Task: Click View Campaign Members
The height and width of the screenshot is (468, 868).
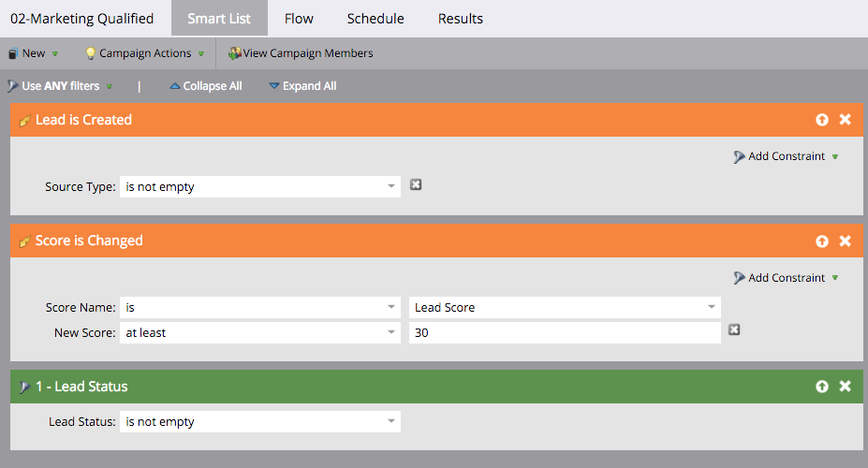Action: [301, 53]
